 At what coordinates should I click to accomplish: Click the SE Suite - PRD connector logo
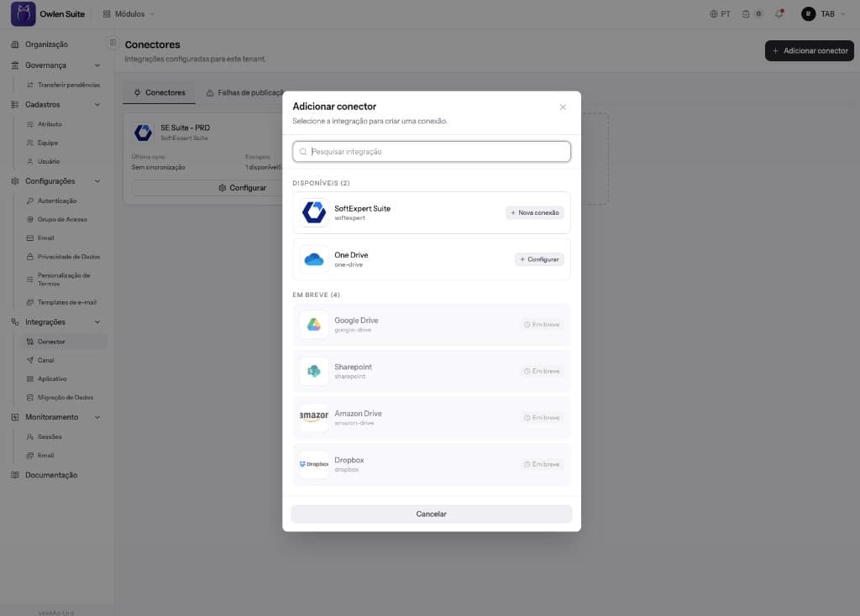pos(143,132)
